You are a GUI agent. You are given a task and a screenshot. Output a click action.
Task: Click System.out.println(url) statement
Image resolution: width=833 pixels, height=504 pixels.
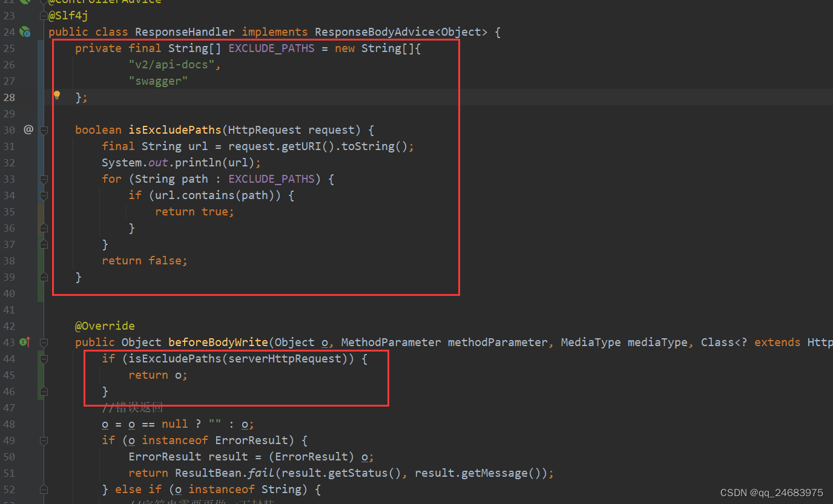coord(182,163)
